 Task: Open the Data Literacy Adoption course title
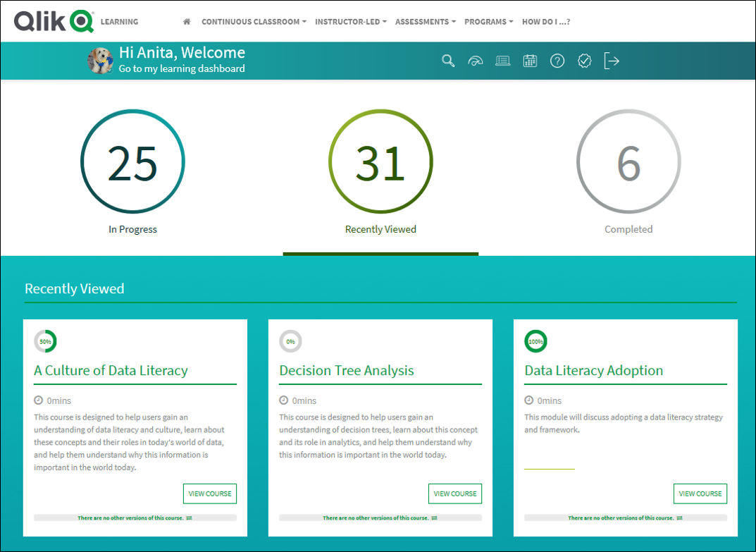[x=593, y=371]
